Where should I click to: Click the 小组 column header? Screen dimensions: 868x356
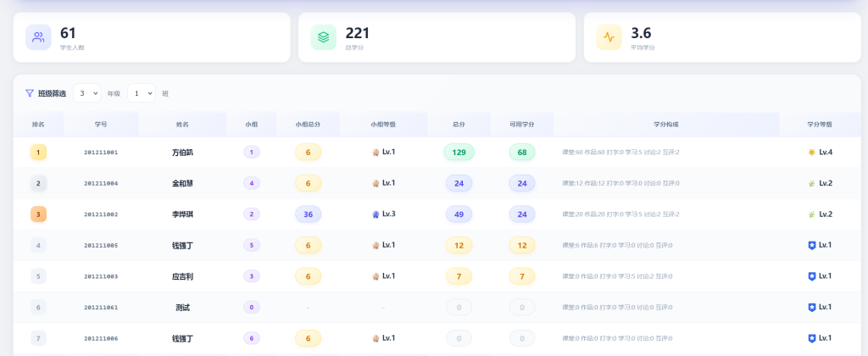click(251, 125)
